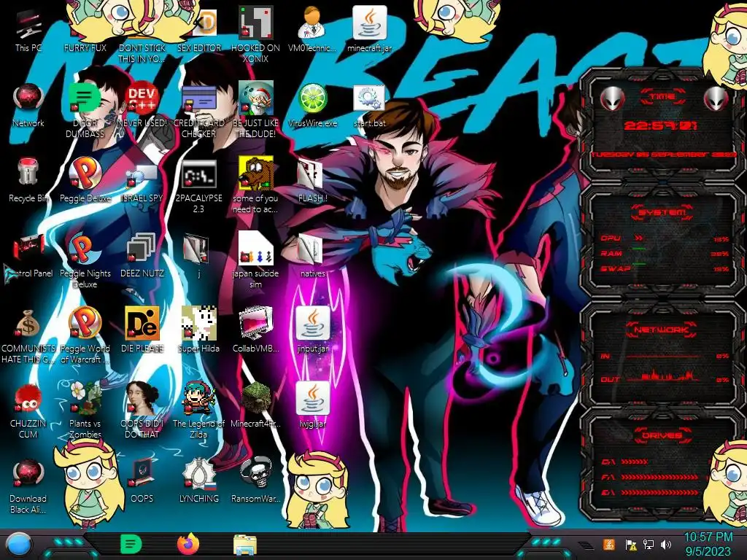This screenshot has width=747, height=560.
Task: Click the left alien head on the Time widget
Action: click(612, 99)
